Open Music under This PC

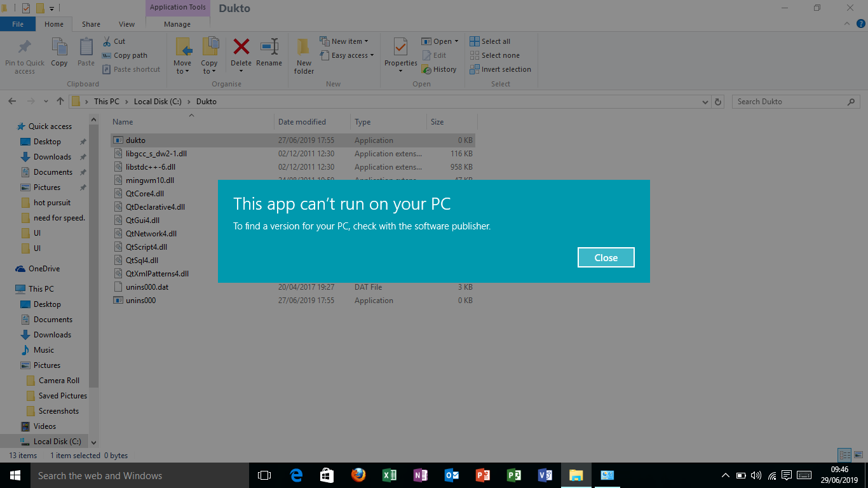coord(43,350)
